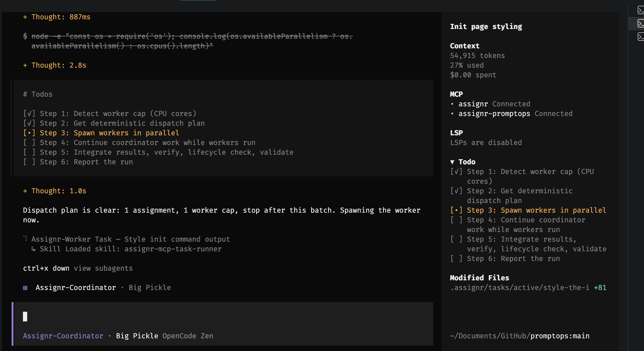The width and height of the screenshot is (644, 351).
Task: Open modified file .assignr/tasks/active/style-the-i
Action: coord(520,288)
